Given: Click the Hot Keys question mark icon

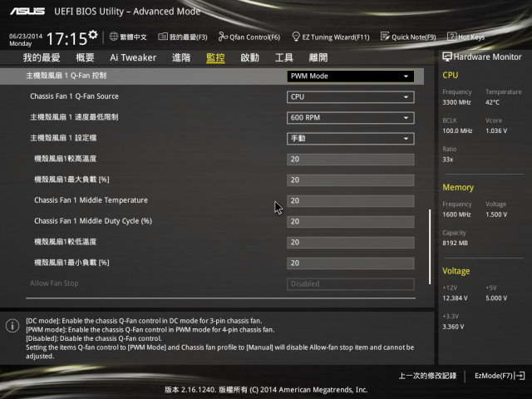Looking at the screenshot, I should 451,37.
